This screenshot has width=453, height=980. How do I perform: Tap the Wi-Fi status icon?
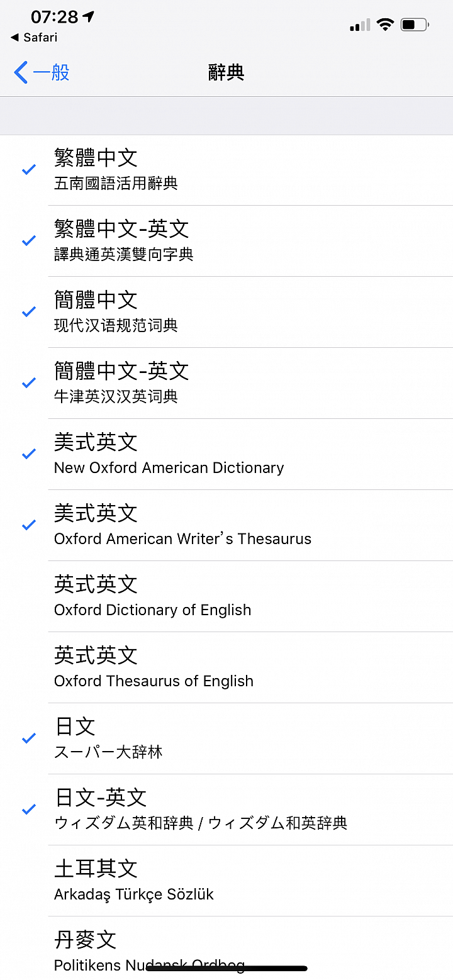coord(385,25)
